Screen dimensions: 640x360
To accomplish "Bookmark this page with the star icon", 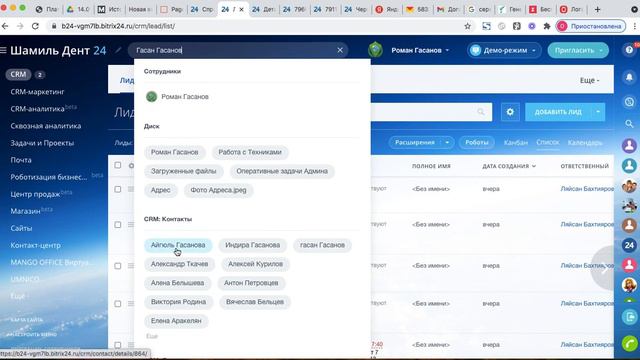I will (467, 26).
